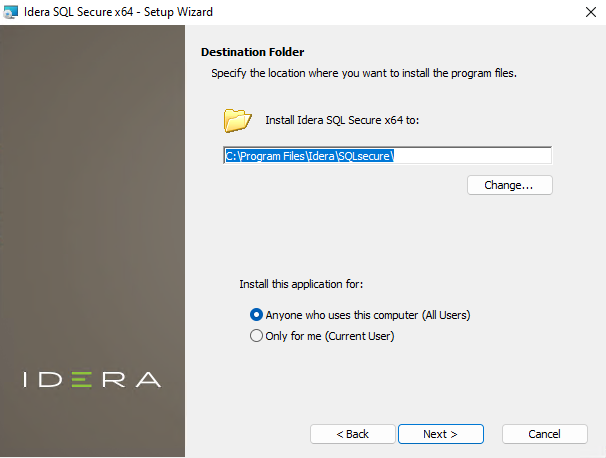
Task: Cancel the installation
Action: click(544, 434)
